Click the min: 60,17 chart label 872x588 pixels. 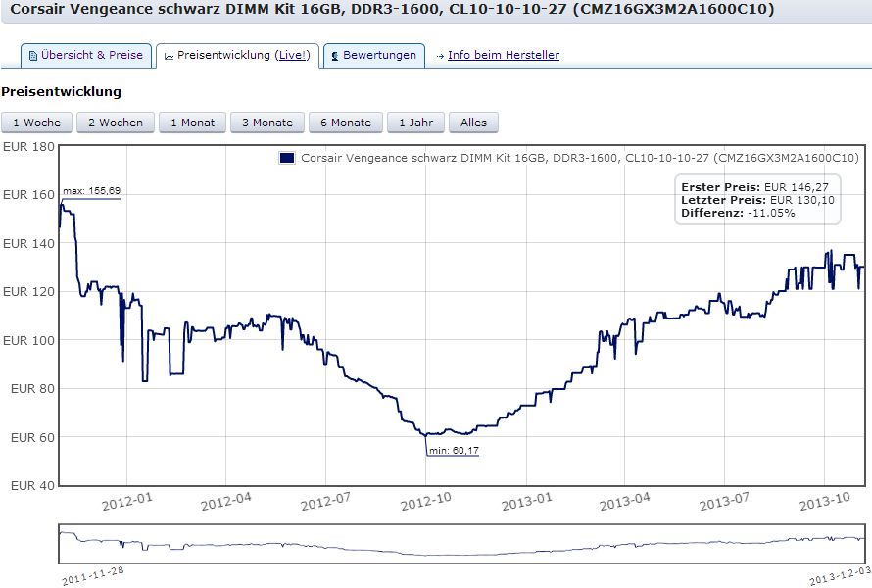click(x=454, y=451)
